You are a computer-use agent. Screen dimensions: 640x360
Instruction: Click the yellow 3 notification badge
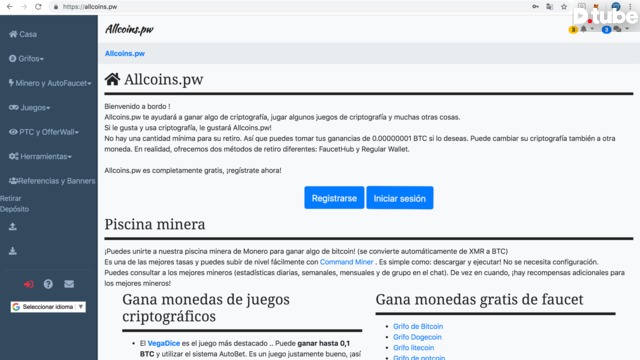[x=573, y=29]
